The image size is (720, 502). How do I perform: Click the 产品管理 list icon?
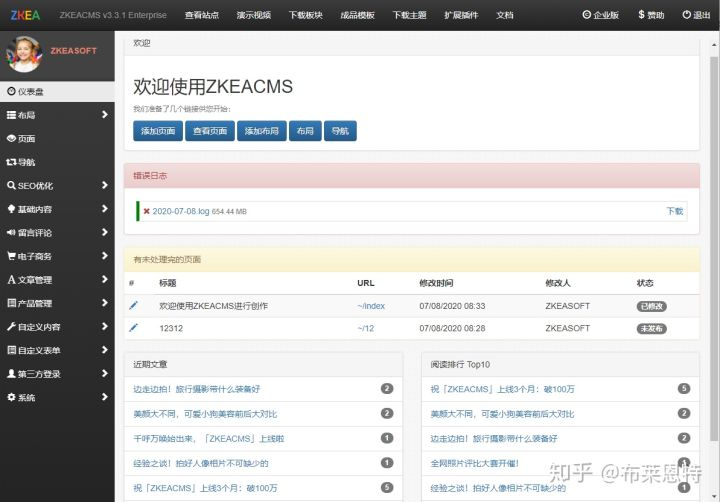click(x=11, y=303)
